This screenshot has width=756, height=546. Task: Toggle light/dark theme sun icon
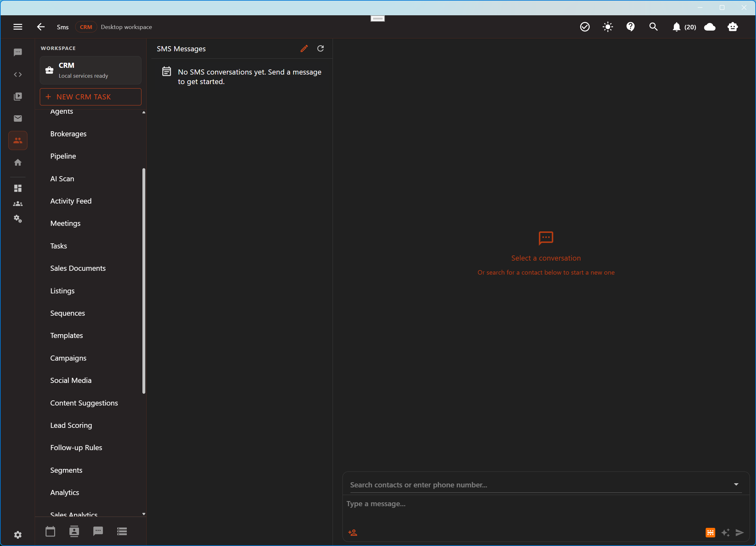(x=608, y=27)
